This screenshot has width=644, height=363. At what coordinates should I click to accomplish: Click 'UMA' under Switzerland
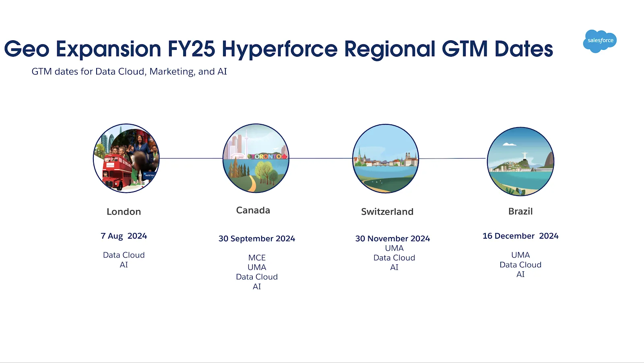(394, 248)
